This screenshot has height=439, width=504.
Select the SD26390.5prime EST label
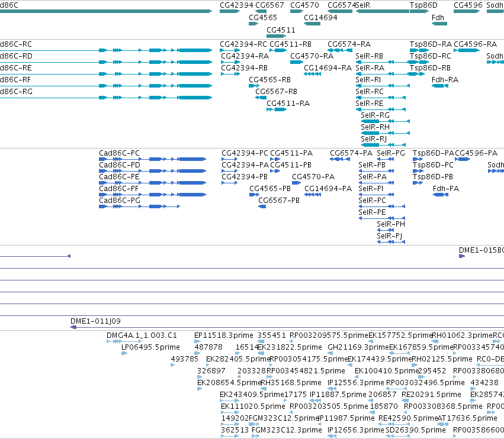(x=416, y=430)
